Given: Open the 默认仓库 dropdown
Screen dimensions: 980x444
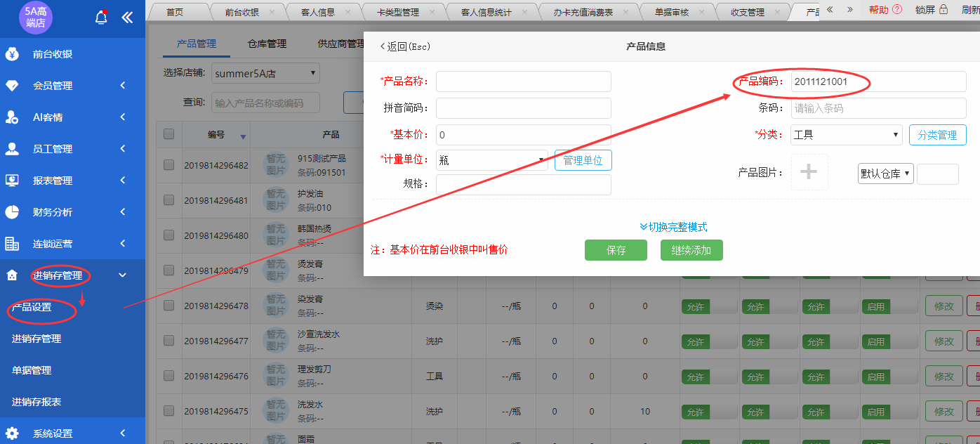Looking at the screenshot, I should (x=886, y=174).
